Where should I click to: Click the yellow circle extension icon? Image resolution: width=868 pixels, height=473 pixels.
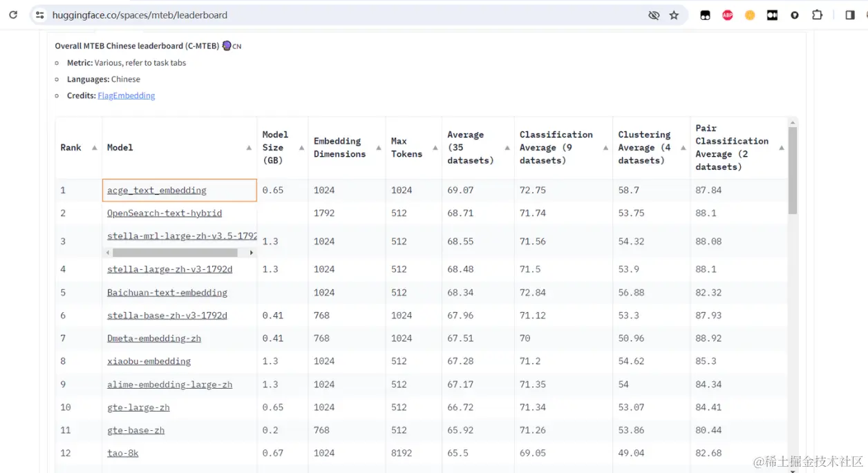click(x=750, y=15)
